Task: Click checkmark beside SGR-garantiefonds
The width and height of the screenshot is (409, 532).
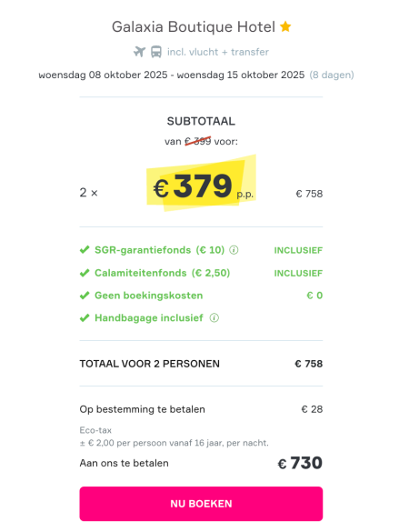Action: click(85, 250)
